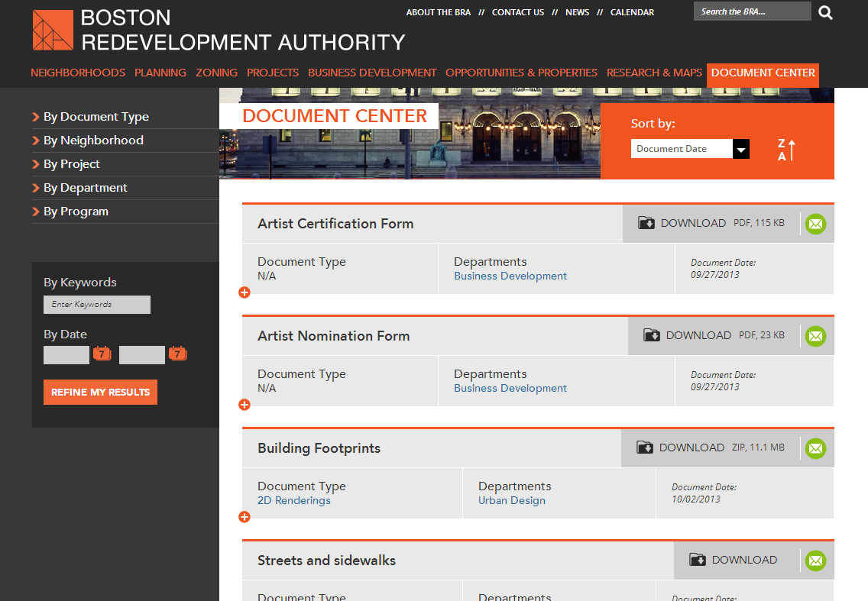Image resolution: width=868 pixels, height=601 pixels.
Task: Email the Artist Certification Form
Action: 815,224
